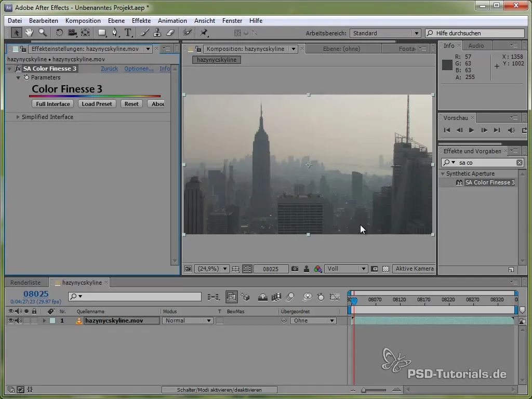Expand the Simplified Interface section
Image resolution: width=532 pixels, height=399 pixels.
click(18, 117)
